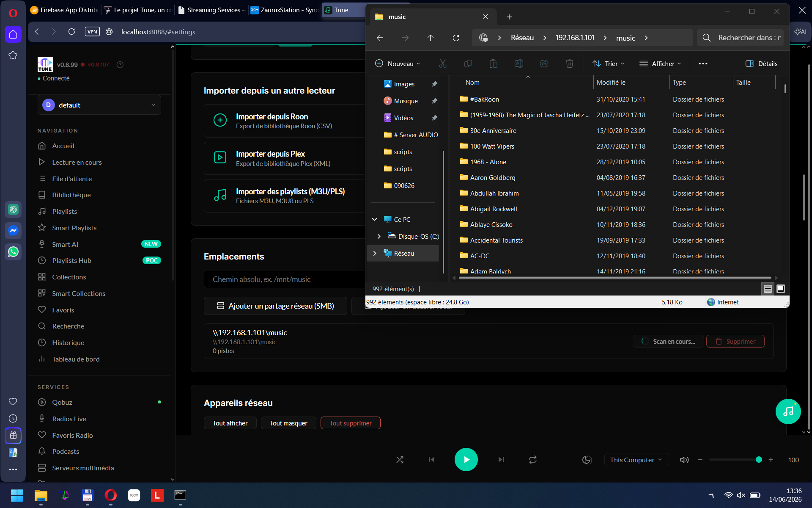Click the Podcasts bell icon
The height and width of the screenshot is (508, 812).
(42, 451)
